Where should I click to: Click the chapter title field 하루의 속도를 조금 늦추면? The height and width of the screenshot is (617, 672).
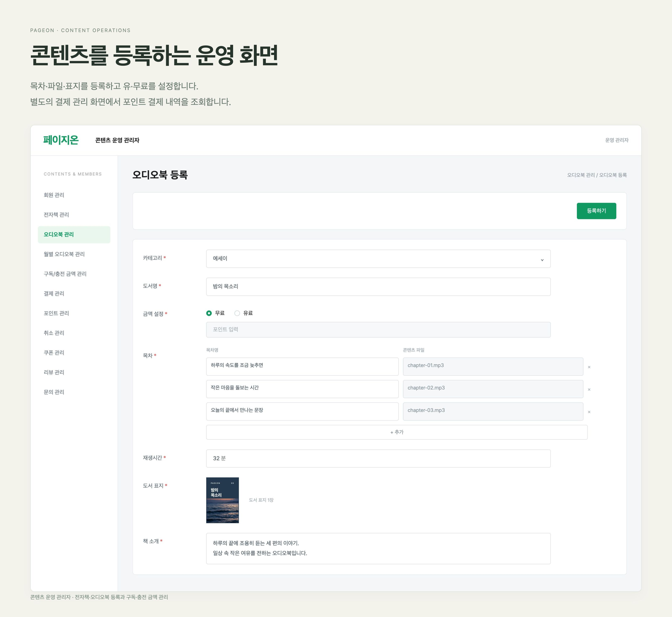click(x=302, y=367)
